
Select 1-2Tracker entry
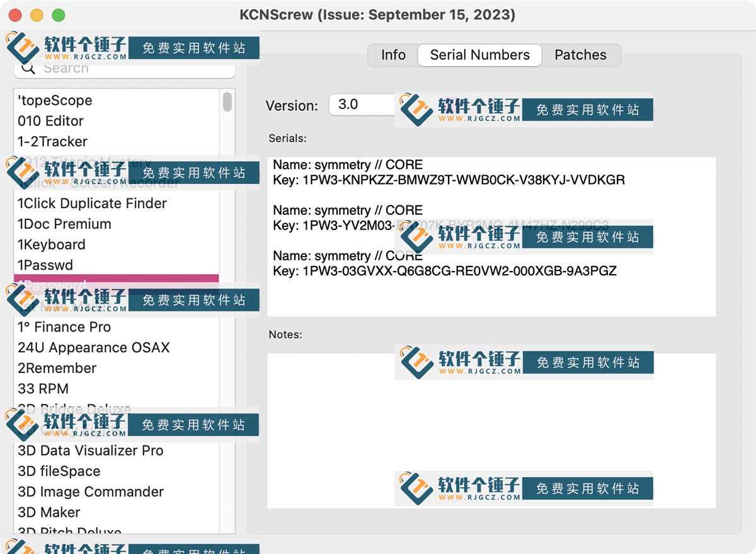[117, 141]
